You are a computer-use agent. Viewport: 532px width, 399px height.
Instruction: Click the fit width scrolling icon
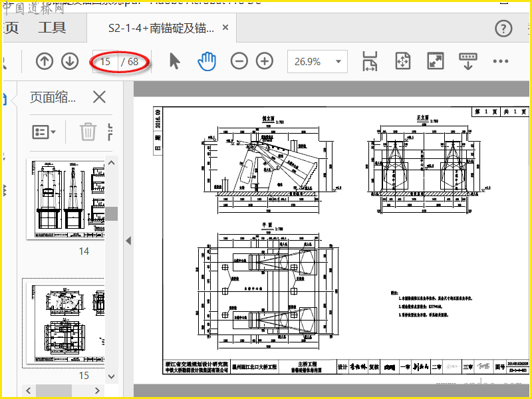pos(370,61)
